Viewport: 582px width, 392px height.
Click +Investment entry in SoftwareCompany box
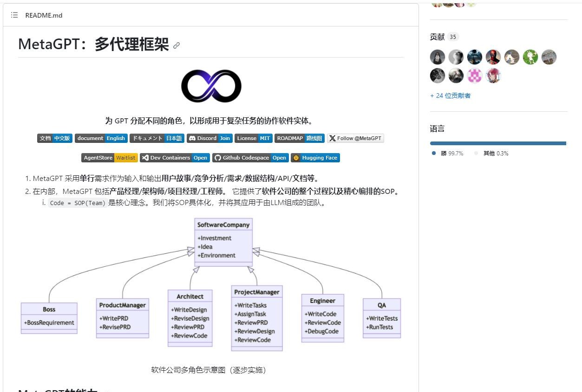point(214,238)
